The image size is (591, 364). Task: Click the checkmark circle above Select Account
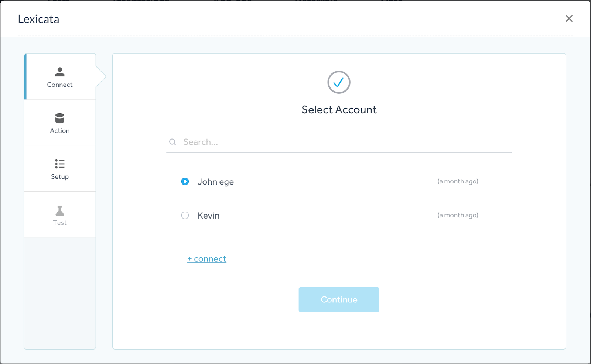pos(339,82)
